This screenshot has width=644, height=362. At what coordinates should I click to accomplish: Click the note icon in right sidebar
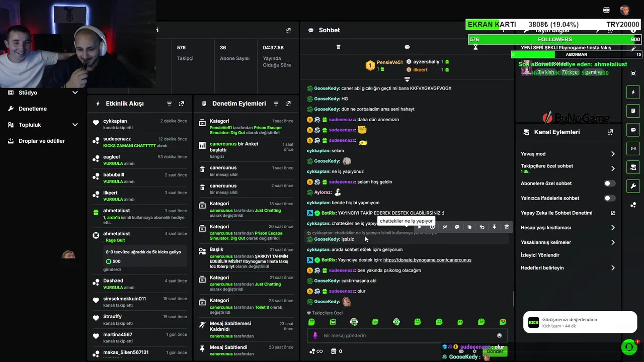(x=633, y=111)
